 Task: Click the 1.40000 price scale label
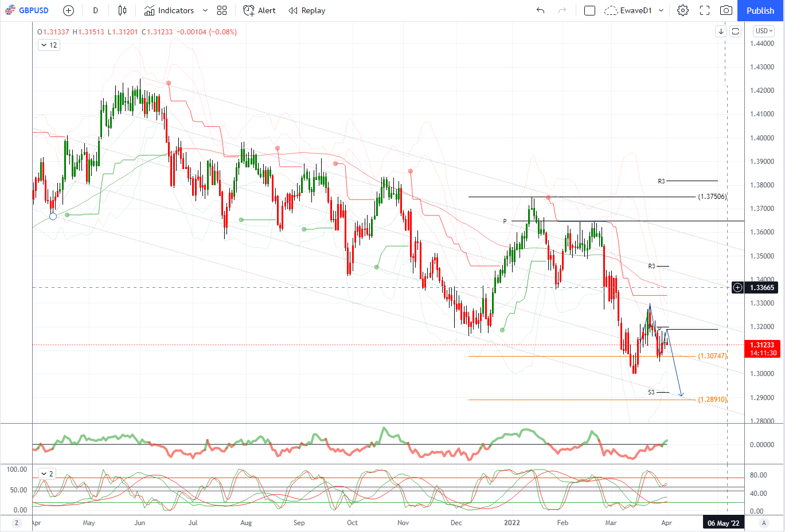click(762, 138)
